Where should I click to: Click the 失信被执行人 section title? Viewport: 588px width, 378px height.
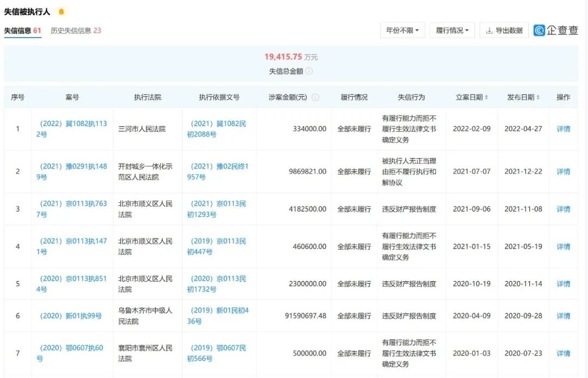pos(27,11)
